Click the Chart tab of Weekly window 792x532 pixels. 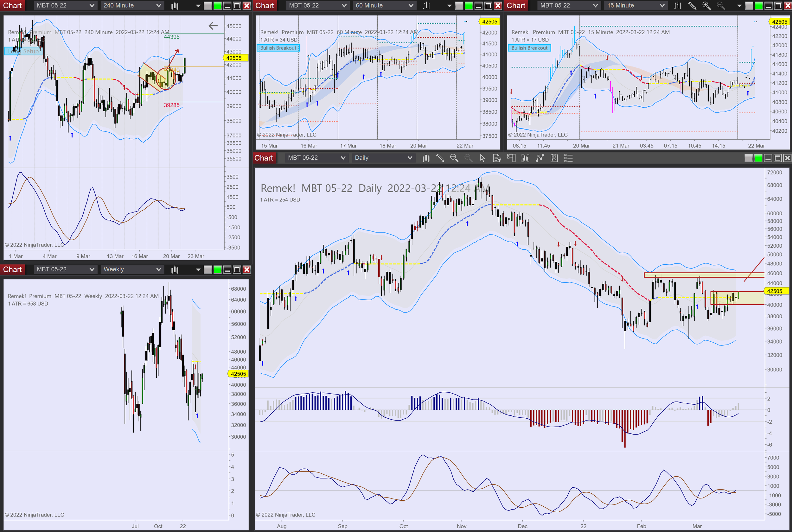(x=12, y=269)
